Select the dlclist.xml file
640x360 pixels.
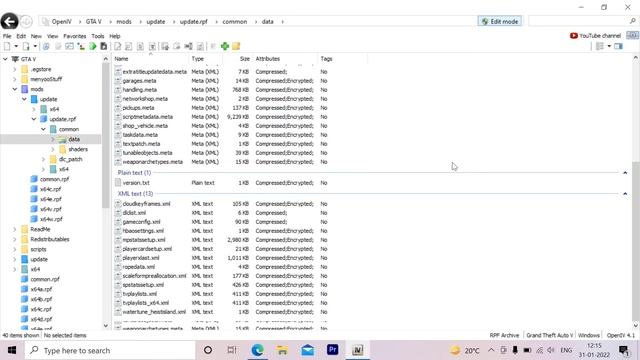[134, 213]
